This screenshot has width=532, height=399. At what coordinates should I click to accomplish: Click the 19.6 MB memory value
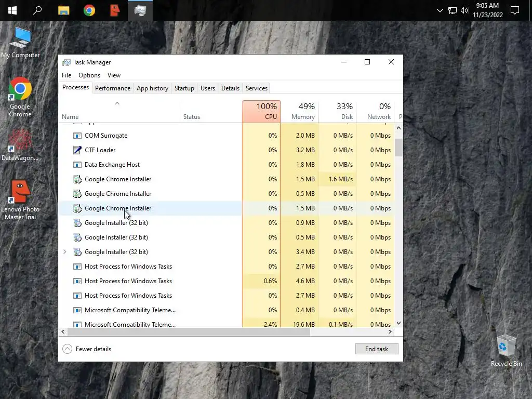303,324
